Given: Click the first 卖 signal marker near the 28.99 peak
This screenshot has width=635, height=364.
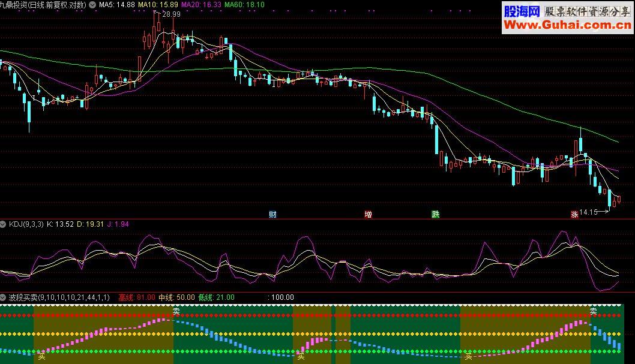Looking at the screenshot, I should click(x=176, y=311).
